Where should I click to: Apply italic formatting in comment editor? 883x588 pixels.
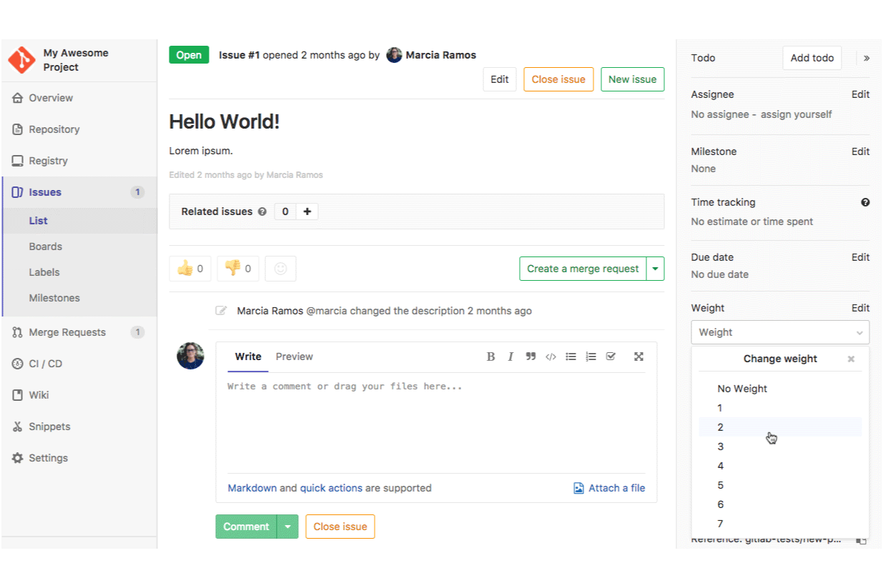(x=510, y=357)
